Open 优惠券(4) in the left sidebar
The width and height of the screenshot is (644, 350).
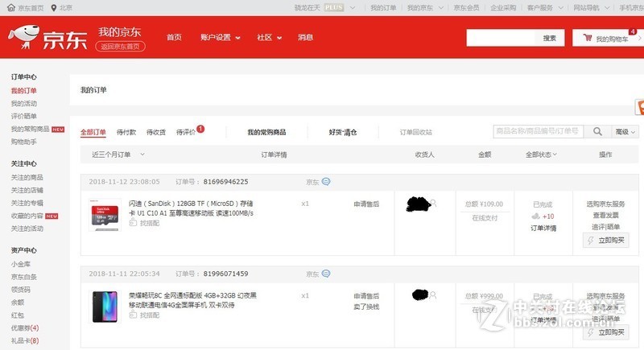(25, 327)
